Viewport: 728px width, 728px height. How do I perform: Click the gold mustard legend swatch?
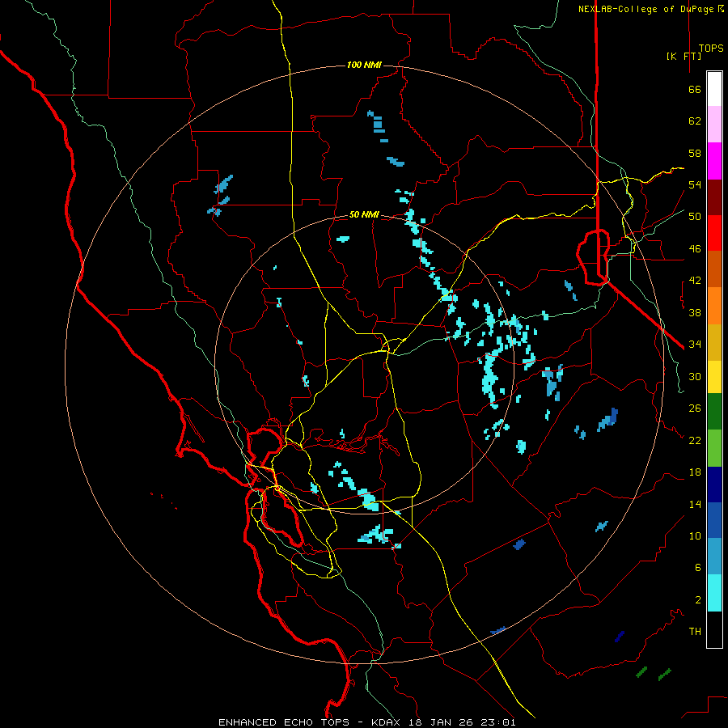[x=714, y=343]
